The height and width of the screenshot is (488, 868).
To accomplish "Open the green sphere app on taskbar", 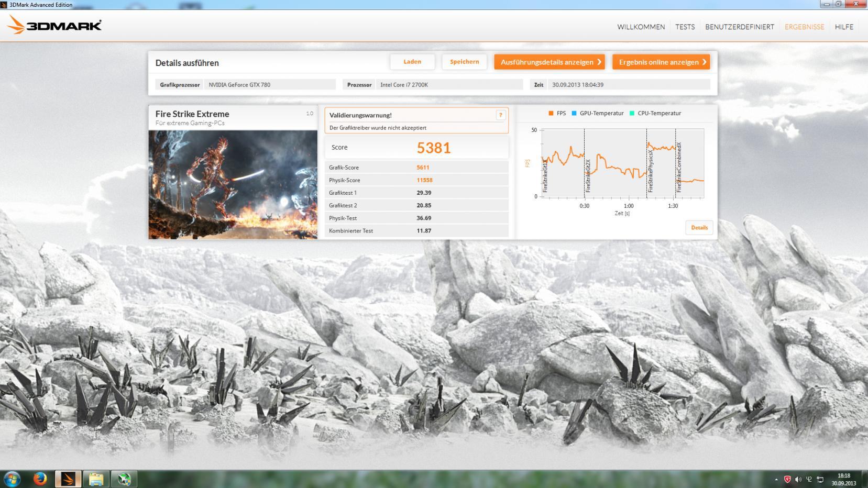I will pos(124,479).
